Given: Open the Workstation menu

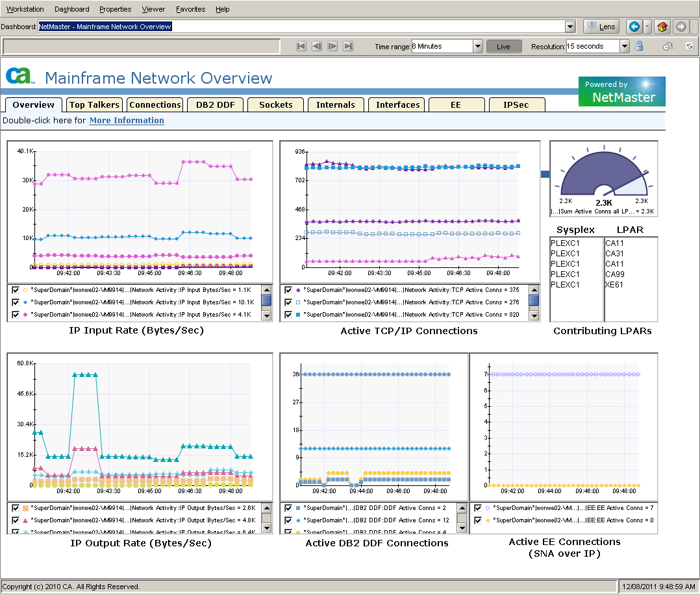Looking at the screenshot, I should (x=25, y=9).
